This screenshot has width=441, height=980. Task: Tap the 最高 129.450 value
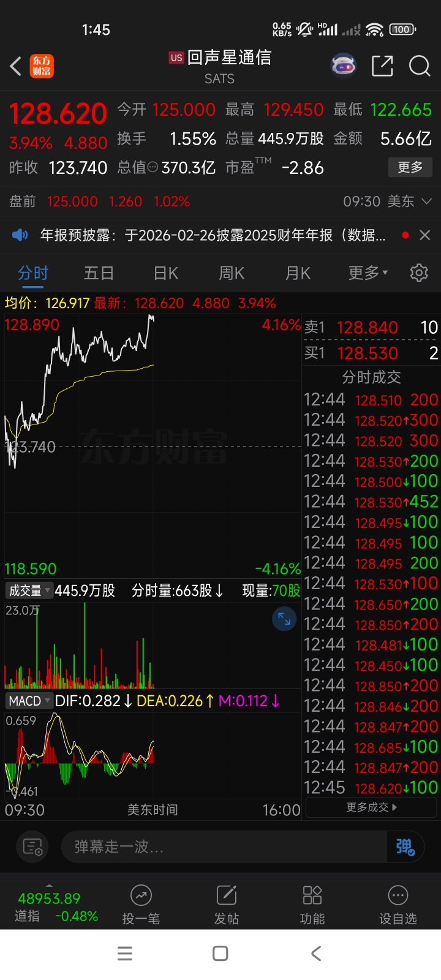coord(293,110)
